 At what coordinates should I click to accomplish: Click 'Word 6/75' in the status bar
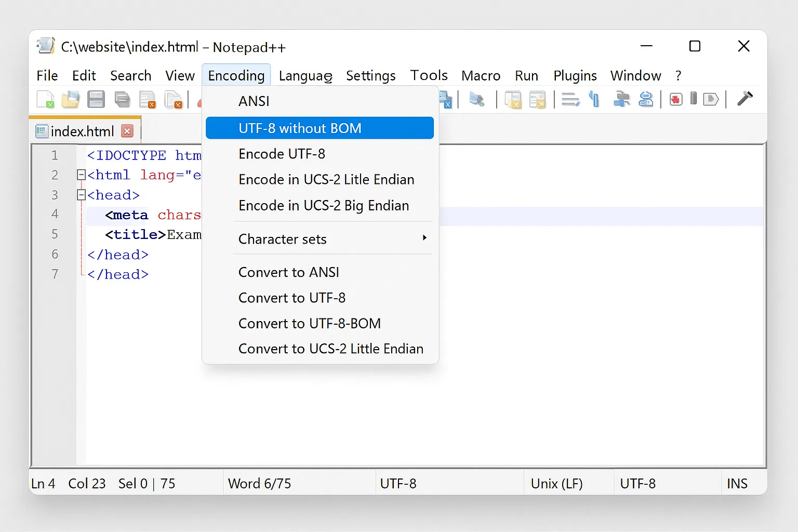click(259, 484)
